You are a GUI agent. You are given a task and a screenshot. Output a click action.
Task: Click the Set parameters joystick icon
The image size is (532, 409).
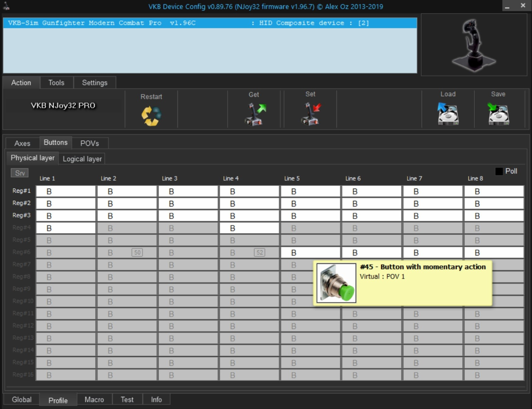point(310,114)
